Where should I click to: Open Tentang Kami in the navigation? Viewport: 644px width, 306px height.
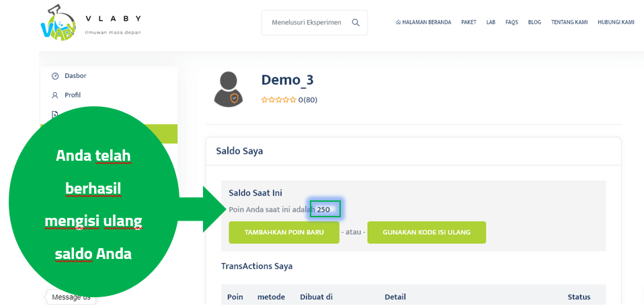pos(569,22)
